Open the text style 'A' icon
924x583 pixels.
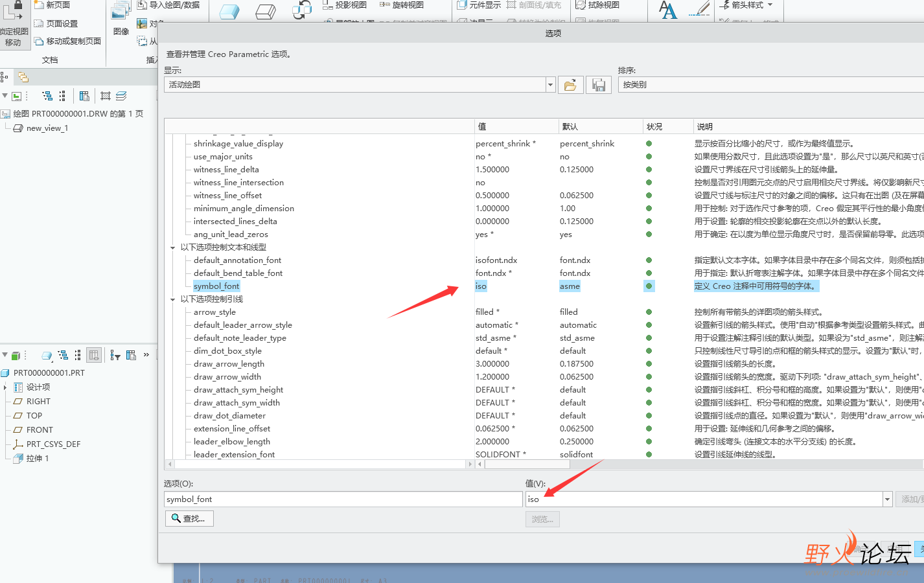pyautogui.click(x=667, y=10)
